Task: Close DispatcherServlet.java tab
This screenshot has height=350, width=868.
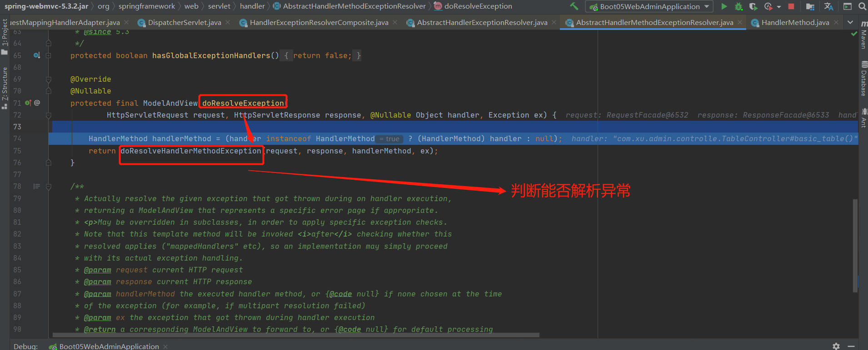Action: click(227, 22)
